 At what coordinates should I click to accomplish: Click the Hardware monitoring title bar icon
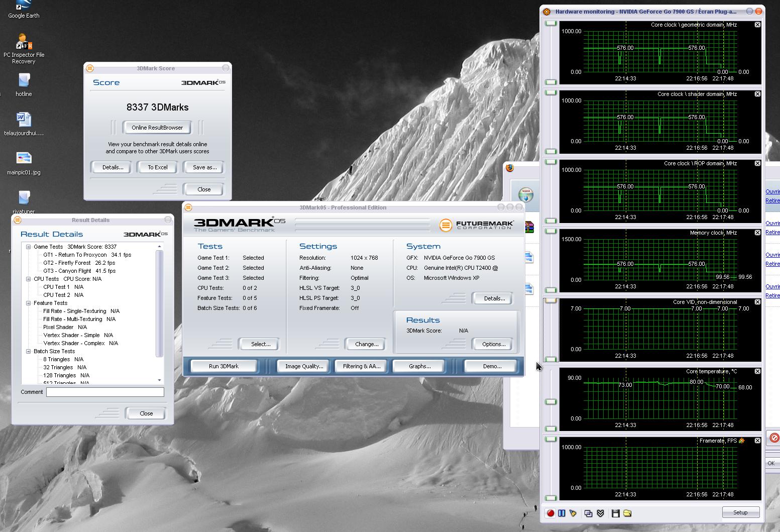(547, 12)
